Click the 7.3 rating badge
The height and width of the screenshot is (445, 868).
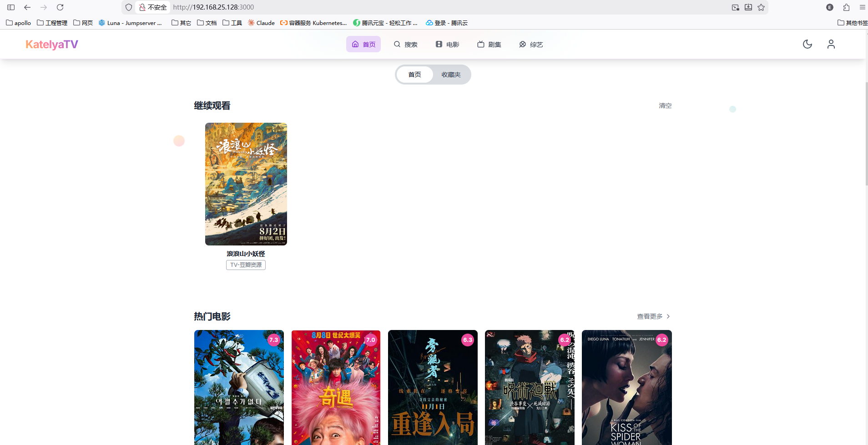pos(274,340)
